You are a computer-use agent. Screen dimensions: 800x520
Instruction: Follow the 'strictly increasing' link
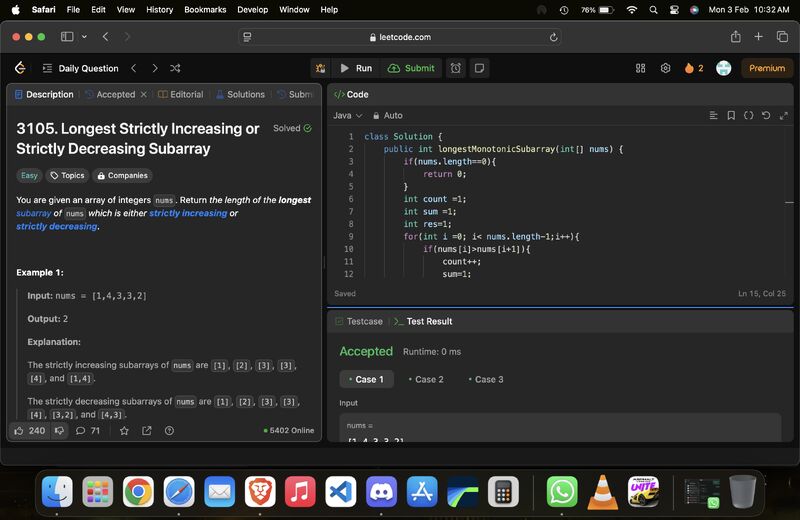point(188,213)
